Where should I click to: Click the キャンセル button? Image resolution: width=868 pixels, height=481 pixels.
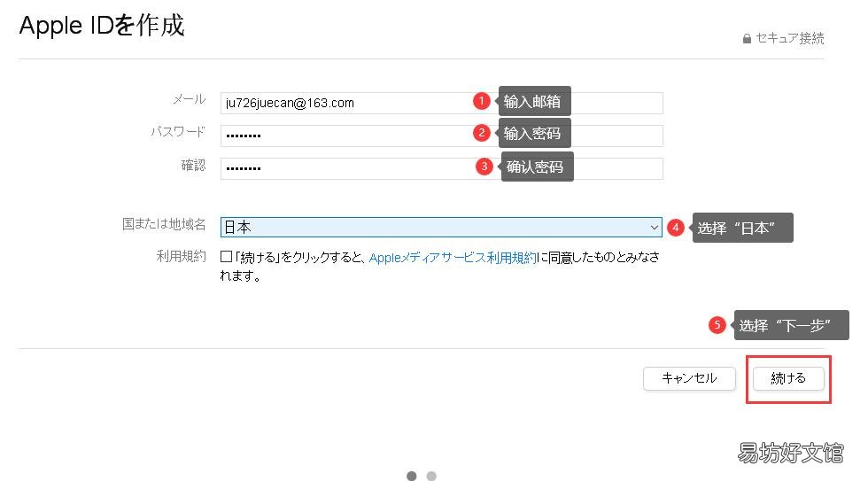[x=689, y=378]
